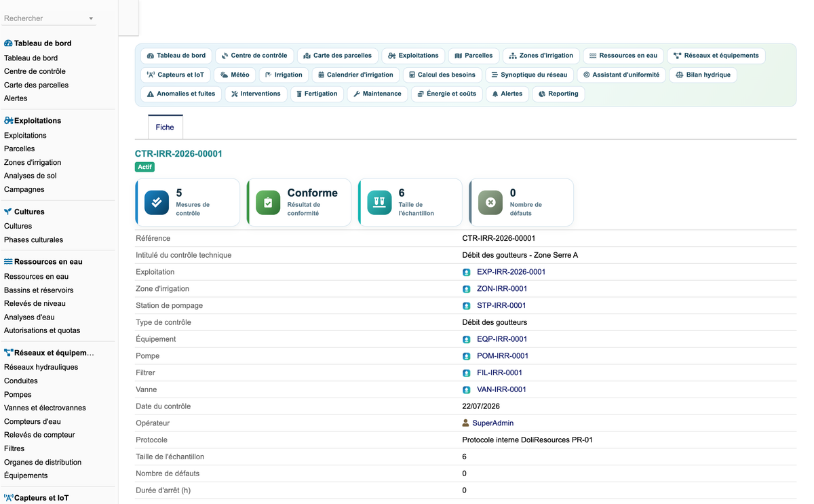Click the Taille de l'échantillon test-tube icon
This screenshot has height=504, width=814.
[x=379, y=202]
